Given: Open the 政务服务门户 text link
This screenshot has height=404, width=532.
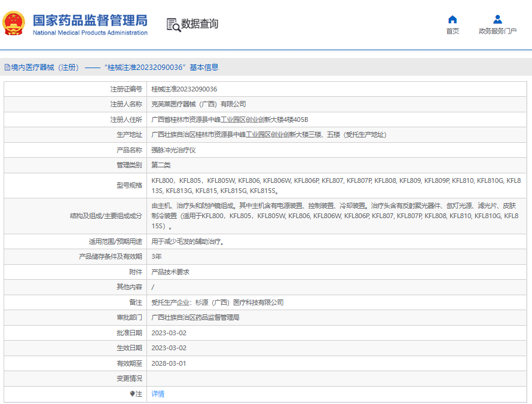Looking at the screenshot, I should [497, 31].
